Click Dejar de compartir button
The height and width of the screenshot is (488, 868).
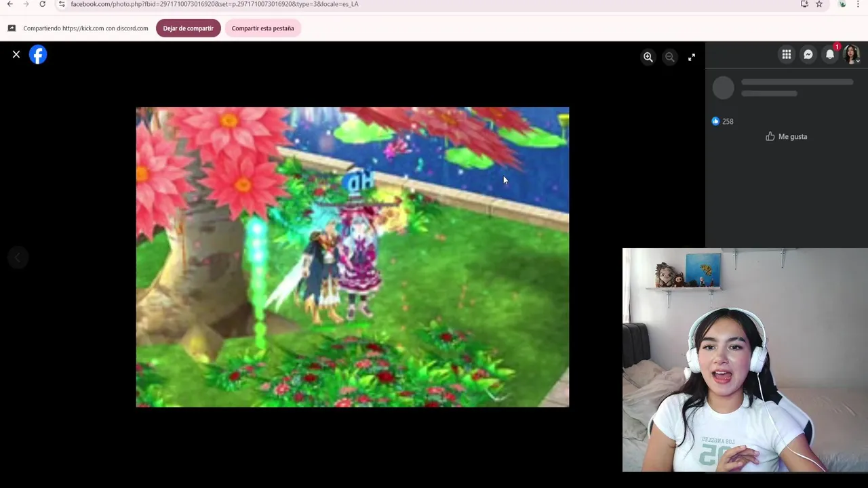[188, 28]
